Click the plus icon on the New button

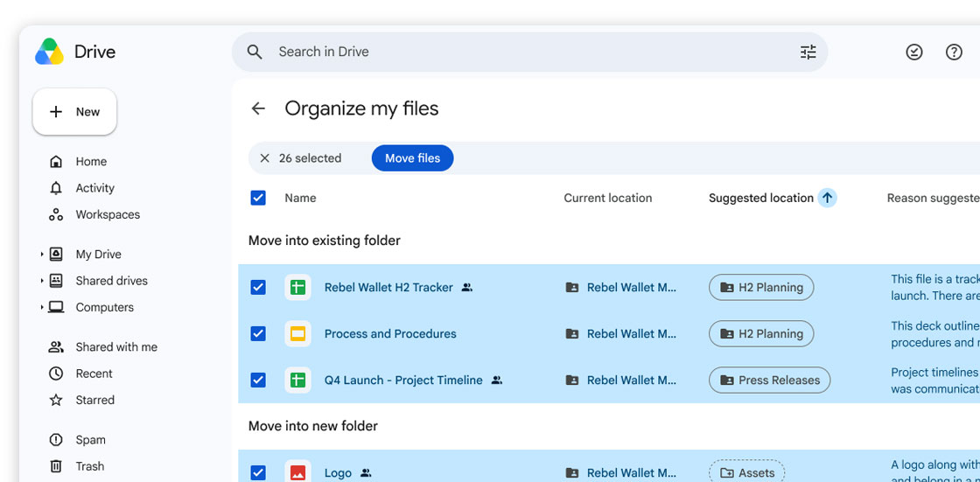pyautogui.click(x=56, y=112)
